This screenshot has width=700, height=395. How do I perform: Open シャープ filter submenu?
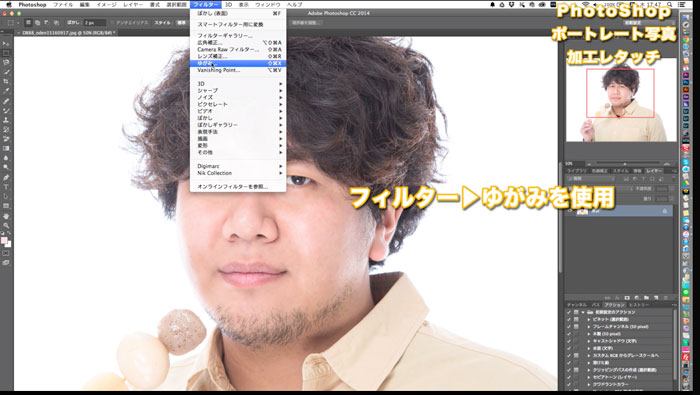(x=238, y=90)
